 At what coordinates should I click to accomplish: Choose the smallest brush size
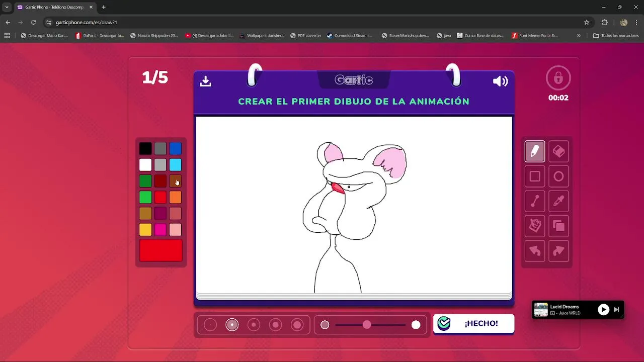coord(210,325)
